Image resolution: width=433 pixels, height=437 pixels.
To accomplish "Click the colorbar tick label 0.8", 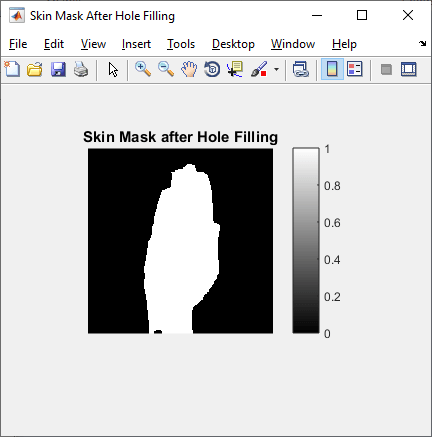I will [332, 186].
